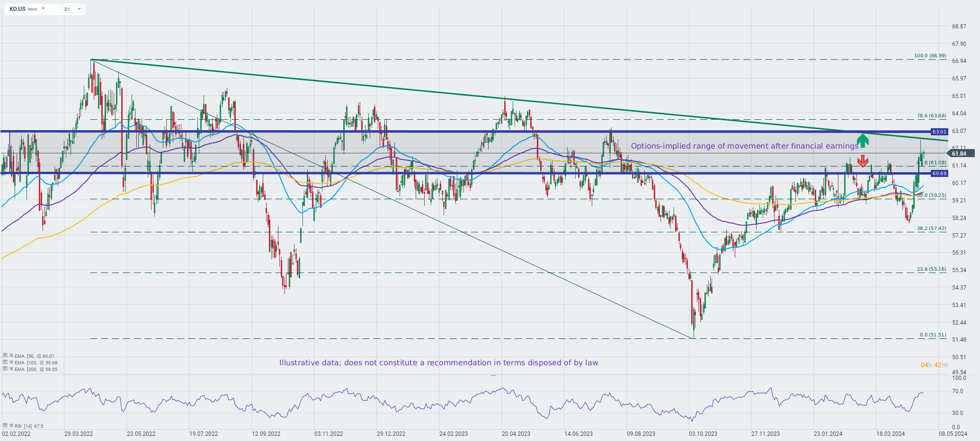Select the 0.0 (51.51) Fibonacci label

tap(933, 335)
